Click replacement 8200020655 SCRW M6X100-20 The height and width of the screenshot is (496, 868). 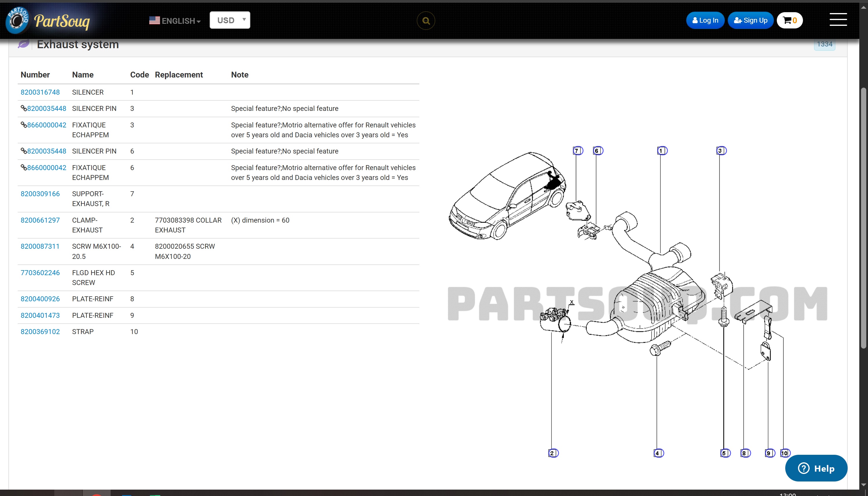[185, 251]
